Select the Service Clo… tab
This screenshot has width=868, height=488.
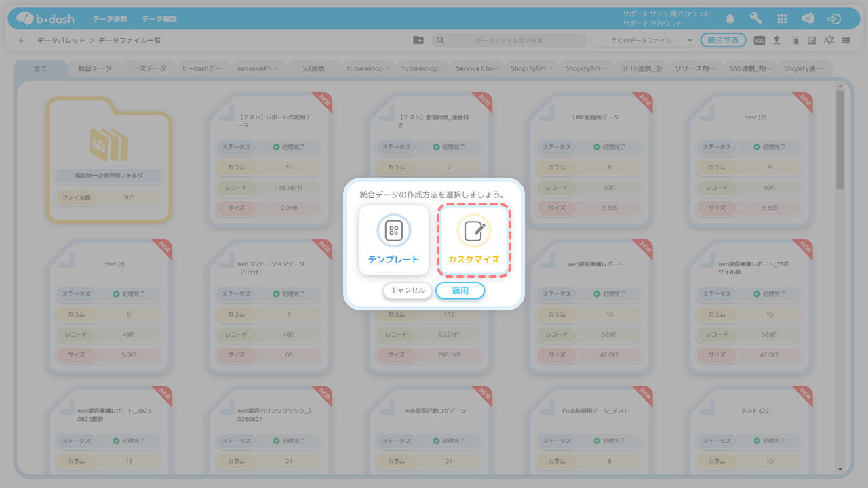(477, 68)
